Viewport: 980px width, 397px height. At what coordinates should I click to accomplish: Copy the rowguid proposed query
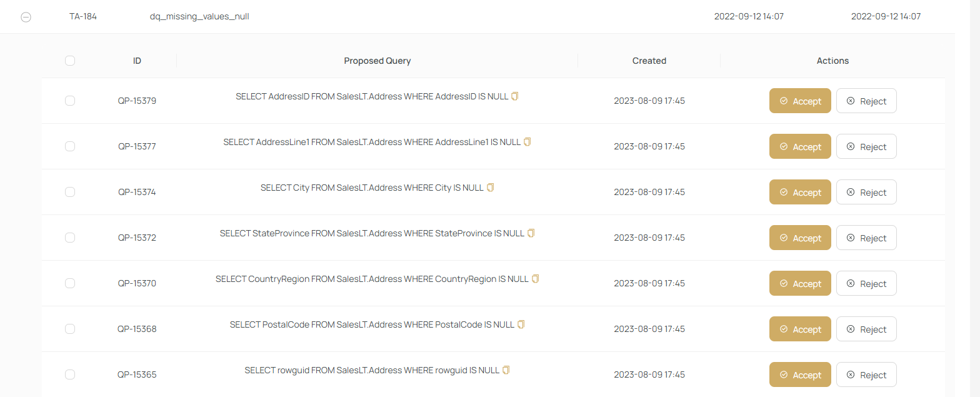[x=506, y=370]
